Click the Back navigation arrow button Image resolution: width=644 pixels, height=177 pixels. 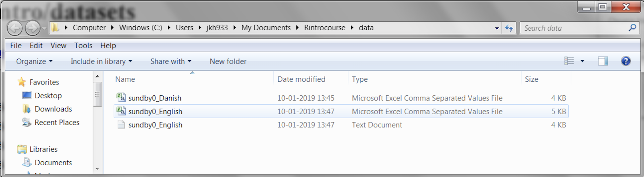pyautogui.click(x=14, y=28)
